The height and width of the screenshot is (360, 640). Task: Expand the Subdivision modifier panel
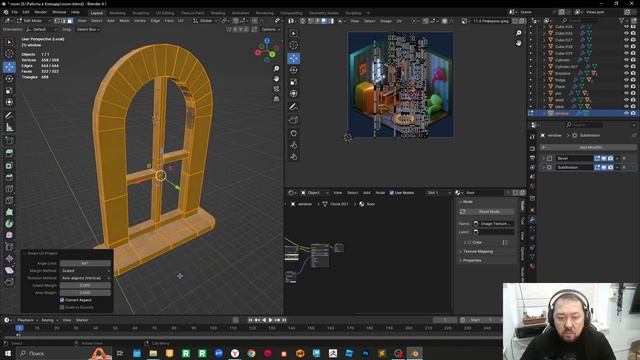click(544, 167)
